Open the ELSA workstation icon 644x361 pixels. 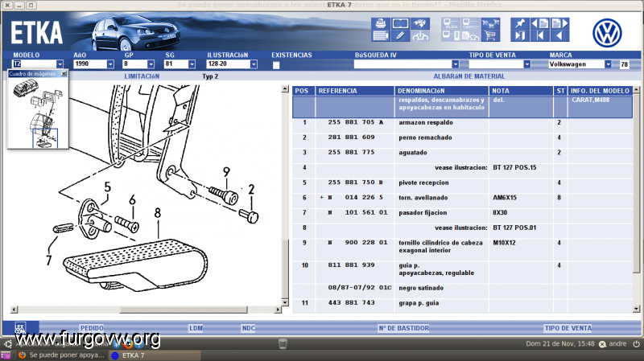(x=451, y=23)
